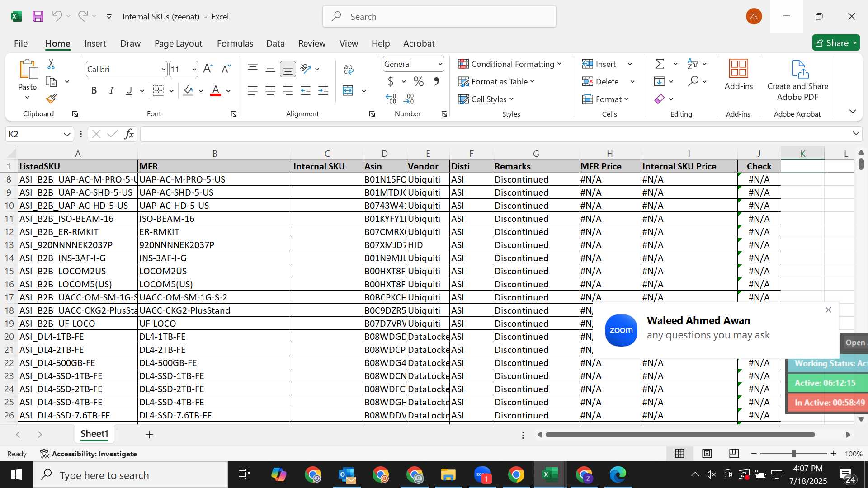Click Increase Decimal icon
This screenshot has height=488, width=868.
point(391,99)
